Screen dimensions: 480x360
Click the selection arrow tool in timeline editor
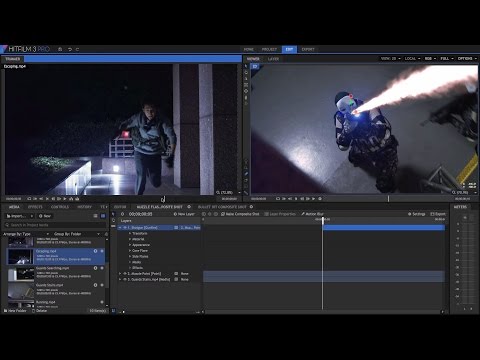(113, 214)
